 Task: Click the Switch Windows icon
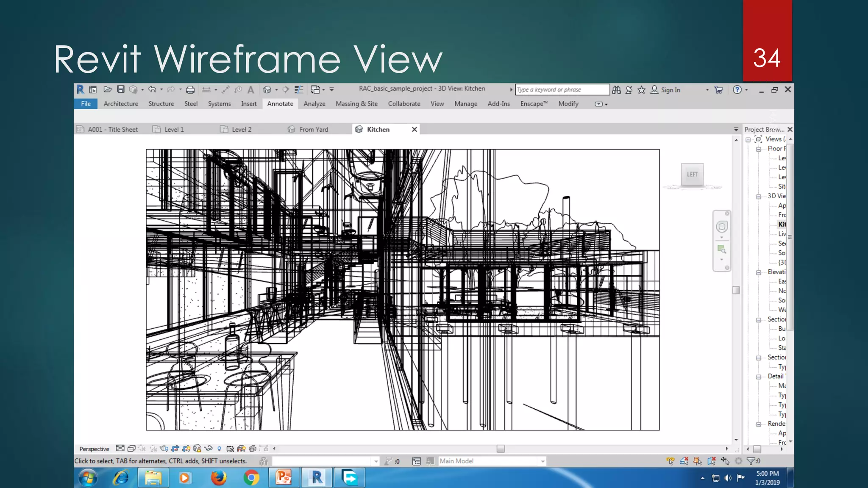point(315,89)
